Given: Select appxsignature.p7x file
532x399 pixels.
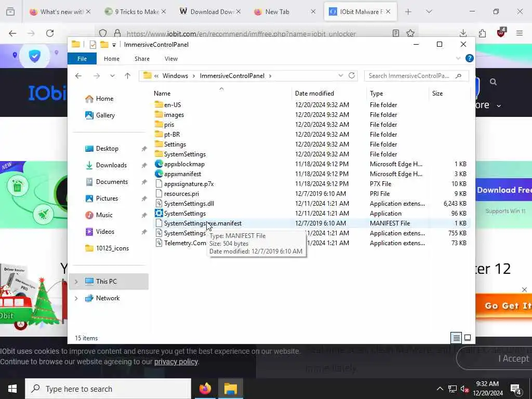Looking at the screenshot, I should (189, 183).
